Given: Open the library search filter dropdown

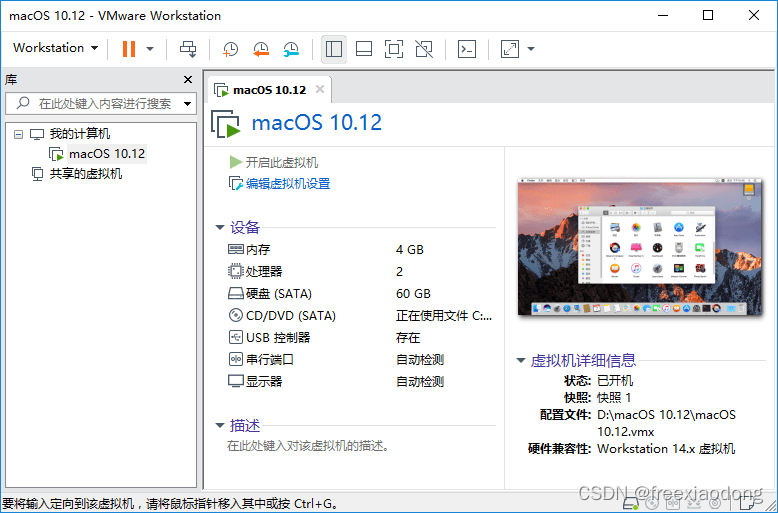Looking at the screenshot, I should click(x=188, y=104).
